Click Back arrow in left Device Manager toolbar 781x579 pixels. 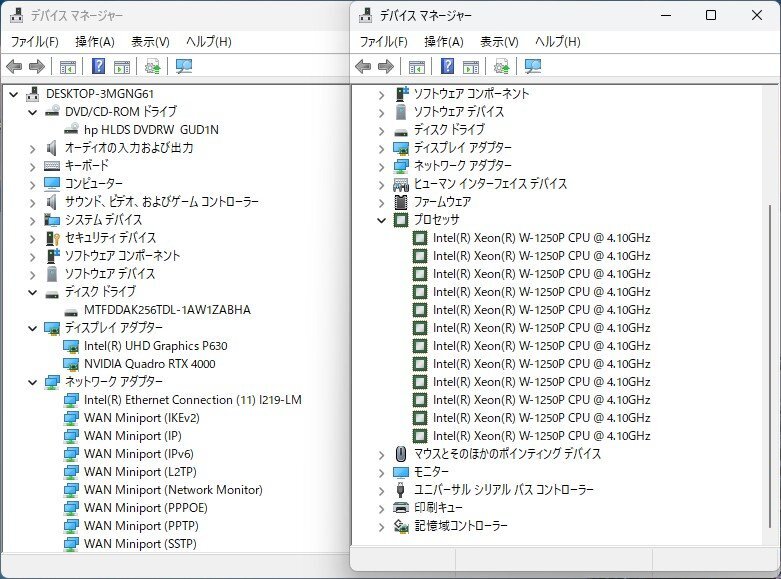click(x=14, y=66)
